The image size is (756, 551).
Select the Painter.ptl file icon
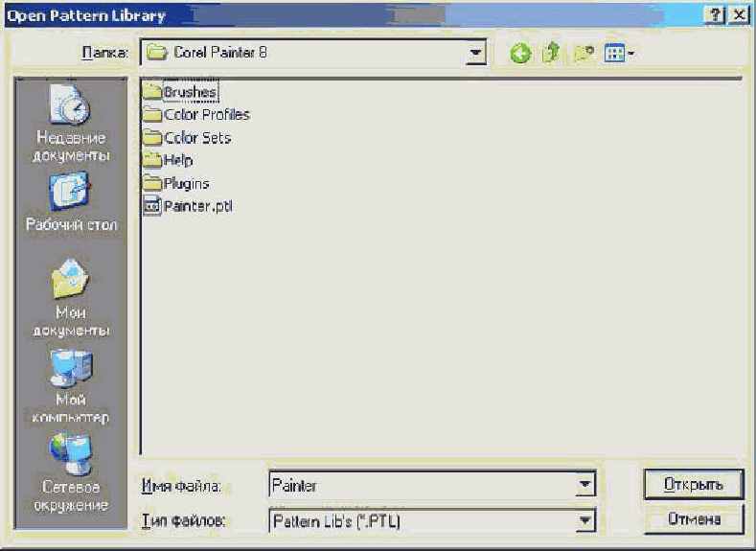pos(152,206)
